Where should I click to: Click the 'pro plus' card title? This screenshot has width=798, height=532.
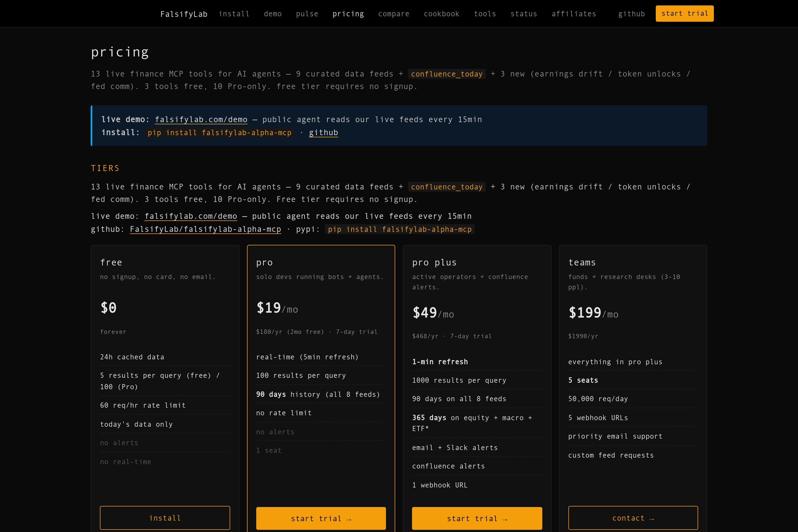click(434, 263)
